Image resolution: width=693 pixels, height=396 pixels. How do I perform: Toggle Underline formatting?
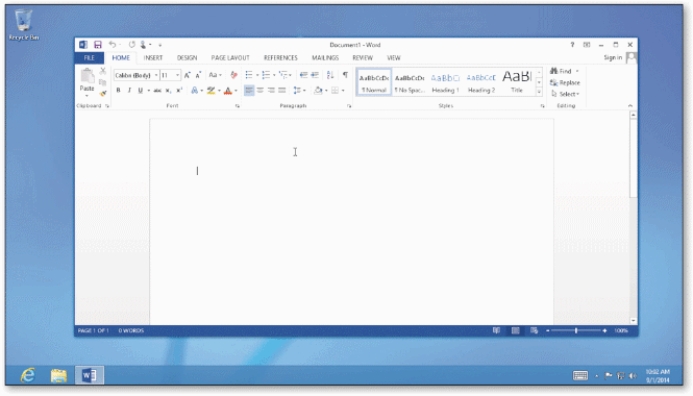(x=140, y=90)
